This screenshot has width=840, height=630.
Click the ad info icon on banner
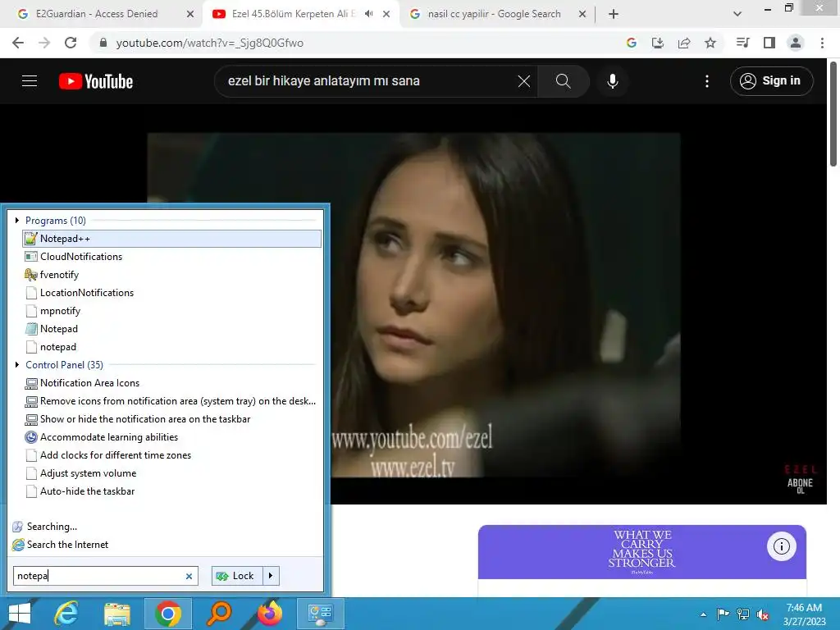782,546
